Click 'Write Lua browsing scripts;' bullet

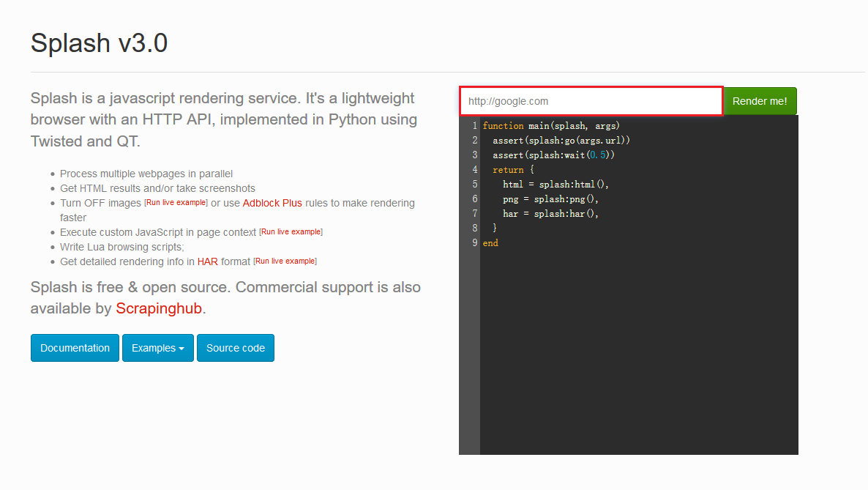click(x=122, y=248)
